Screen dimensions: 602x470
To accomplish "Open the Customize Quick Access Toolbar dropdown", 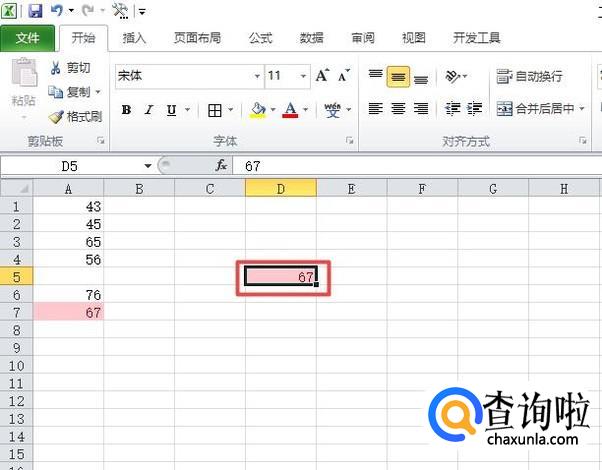I will point(142,12).
